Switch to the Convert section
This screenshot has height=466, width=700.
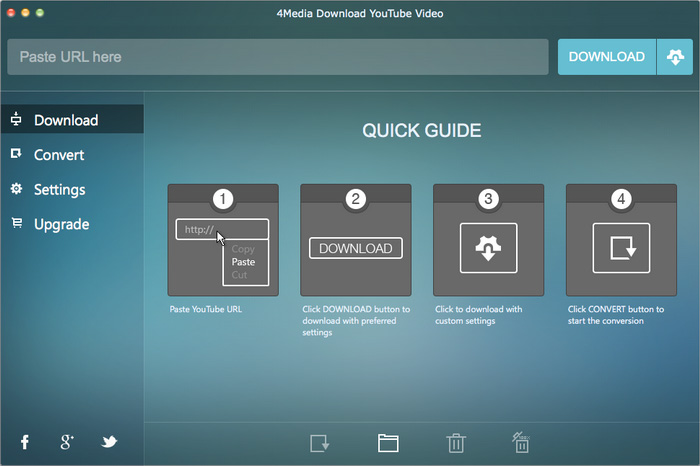tap(59, 155)
